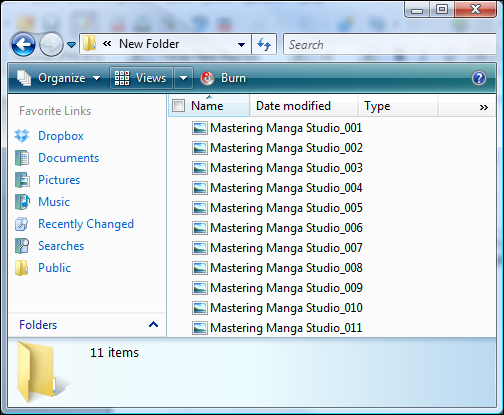The image size is (504, 415).
Task: Click the breadcrumb double-chevron before New Folder
Action: pos(107,44)
